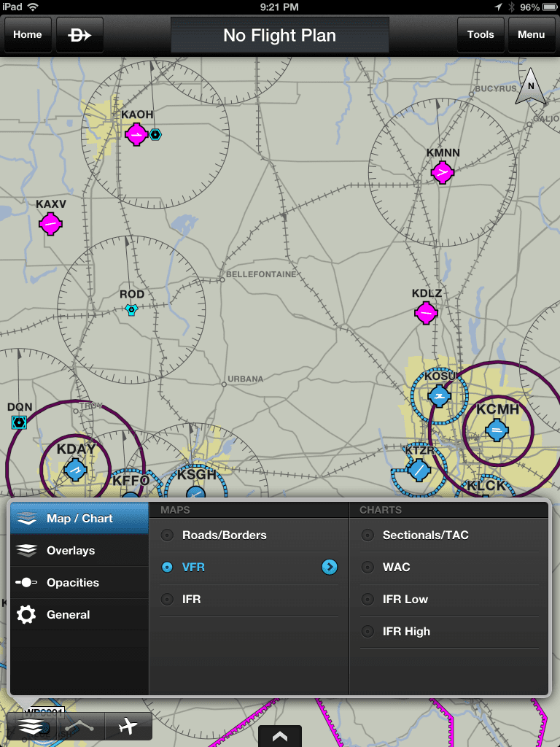Select the ROD VOR station symbol

click(x=132, y=310)
